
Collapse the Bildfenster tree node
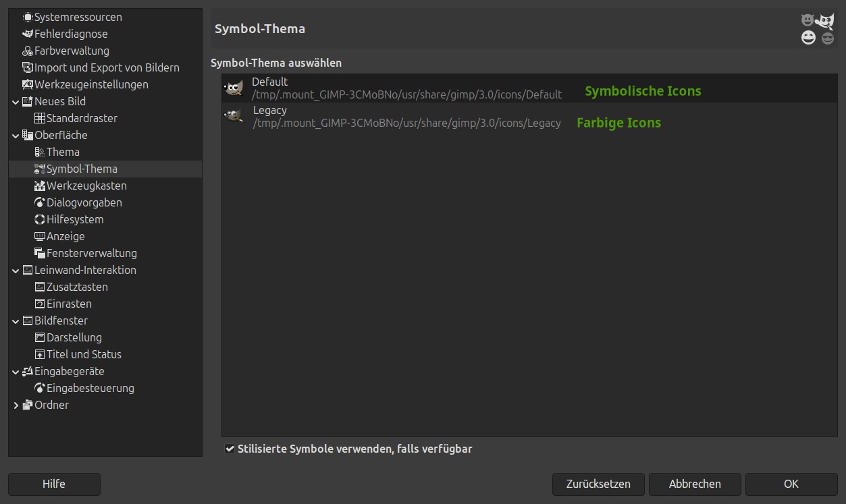(16, 321)
